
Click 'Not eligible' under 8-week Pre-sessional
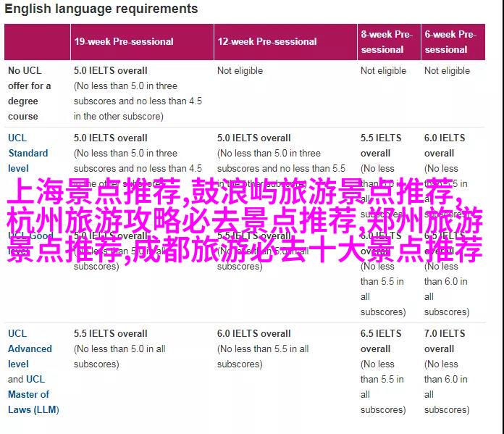pyautogui.click(x=383, y=70)
